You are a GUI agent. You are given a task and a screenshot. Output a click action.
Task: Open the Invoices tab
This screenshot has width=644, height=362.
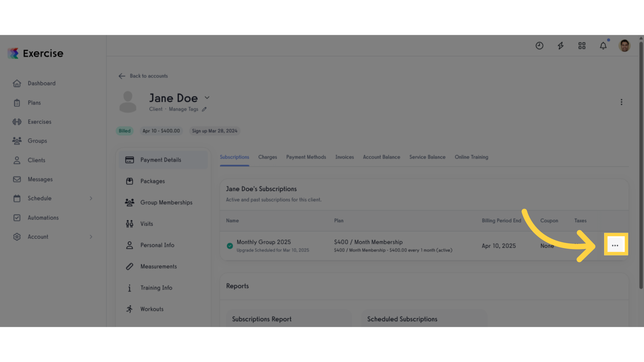tap(344, 157)
